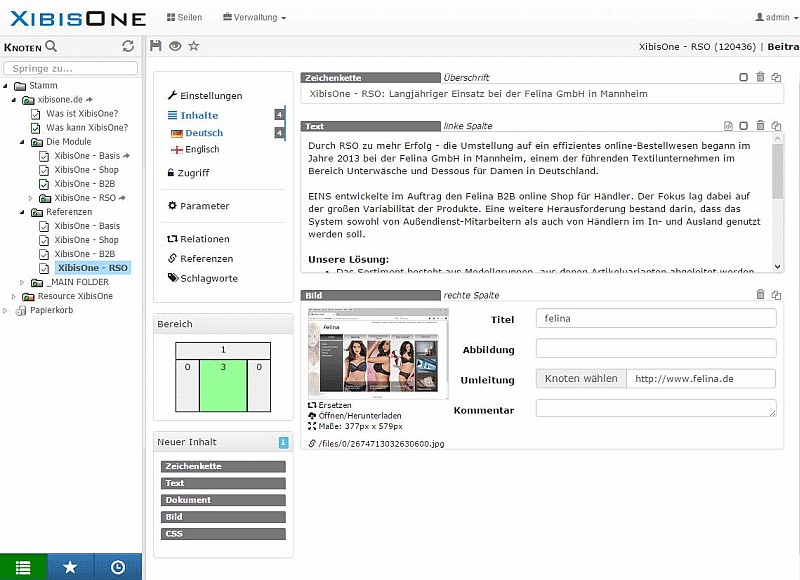This screenshot has height=580, width=800.
Task: Select the green area 3 in Bereich layout
Action: click(223, 385)
